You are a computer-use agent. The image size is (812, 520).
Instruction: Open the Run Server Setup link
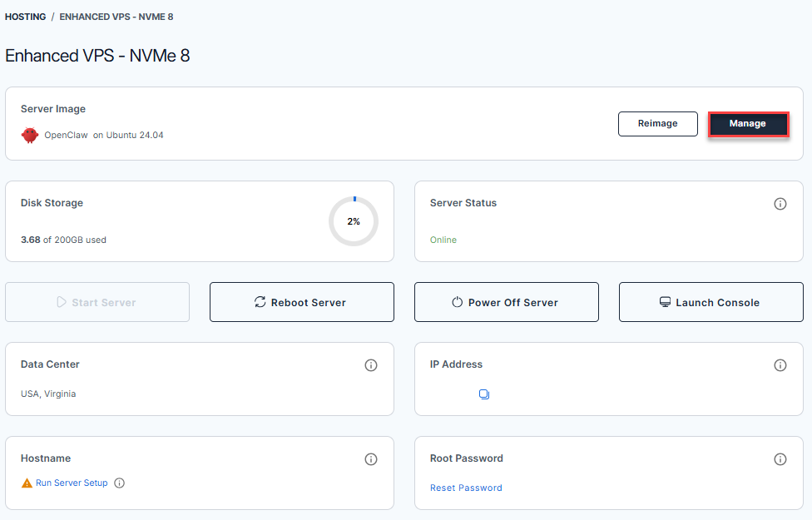point(72,483)
